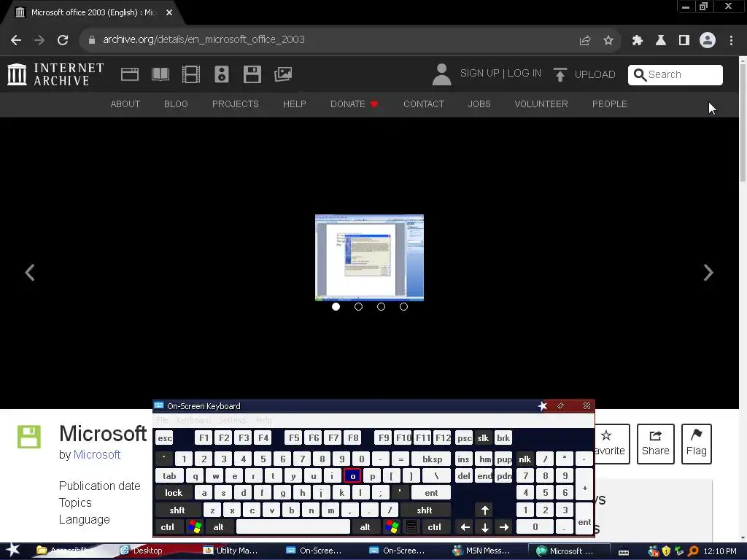This screenshot has width=747, height=560.
Task: Toggle the slk scroll lock key
Action: (x=483, y=438)
